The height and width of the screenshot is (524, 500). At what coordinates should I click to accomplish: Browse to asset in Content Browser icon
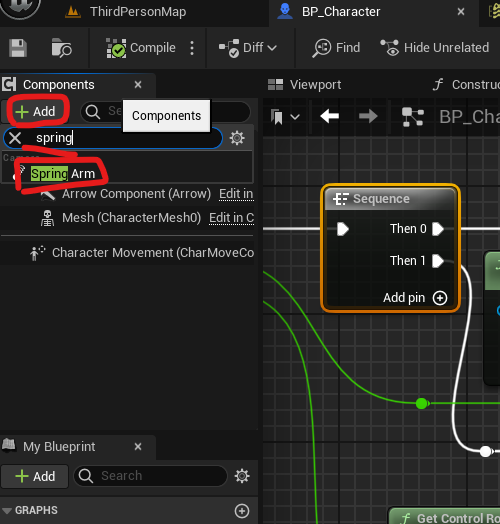tap(61, 48)
